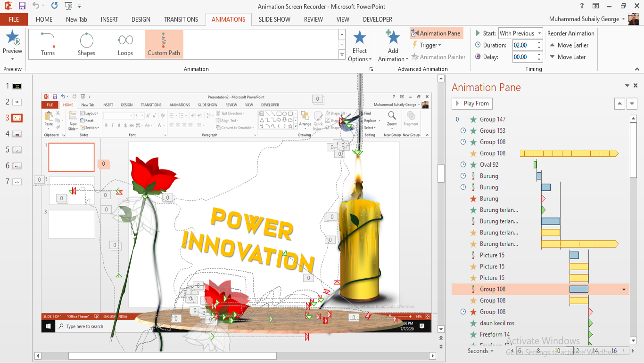Select the Shapes motion path animation

[x=86, y=44]
